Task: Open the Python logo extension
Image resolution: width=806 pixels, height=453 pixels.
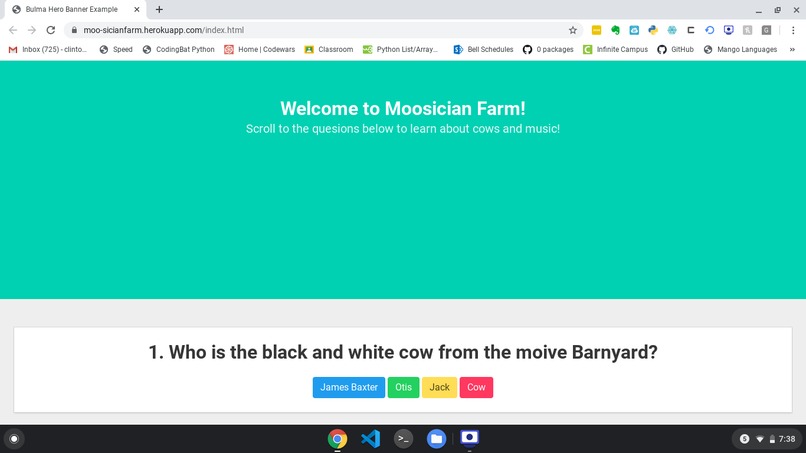Action: click(x=653, y=30)
